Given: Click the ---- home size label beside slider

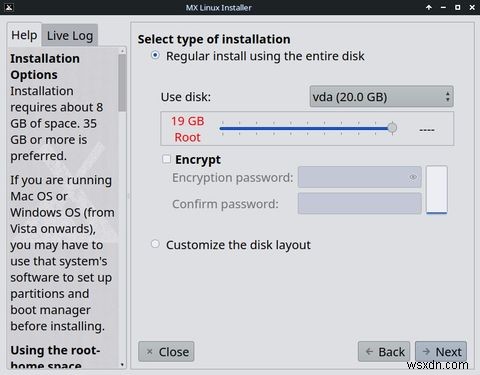Looking at the screenshot, I should tap(427, 130).
